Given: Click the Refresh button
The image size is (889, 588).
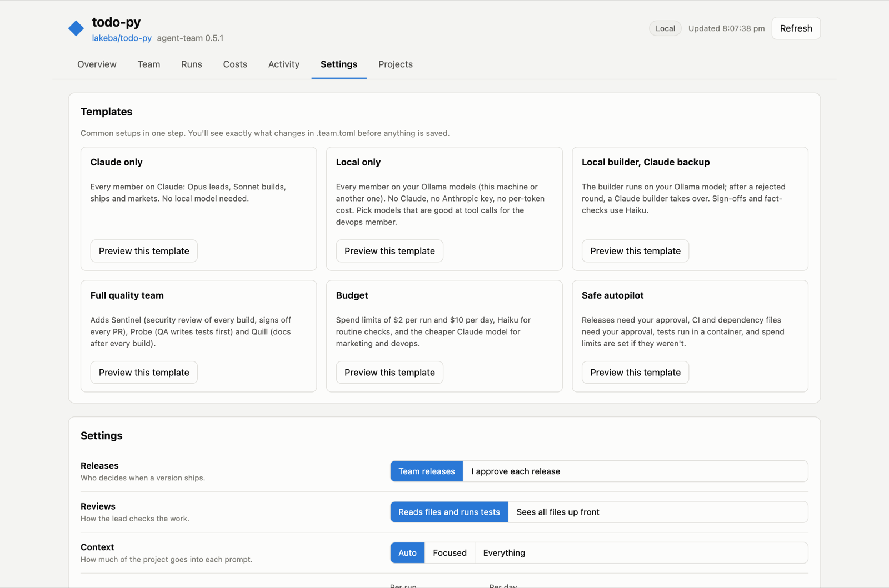Looking at the screenshot, I should [x=796, y=28].
